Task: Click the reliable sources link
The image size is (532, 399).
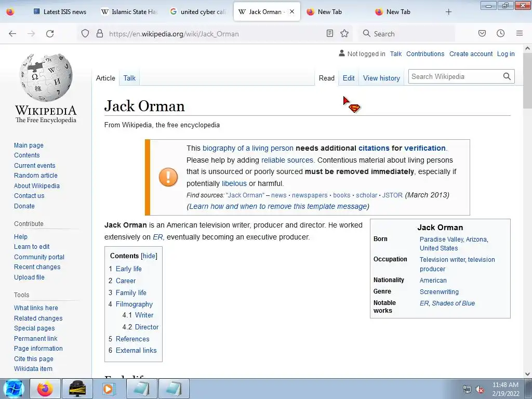Action: tap(287, 160)
